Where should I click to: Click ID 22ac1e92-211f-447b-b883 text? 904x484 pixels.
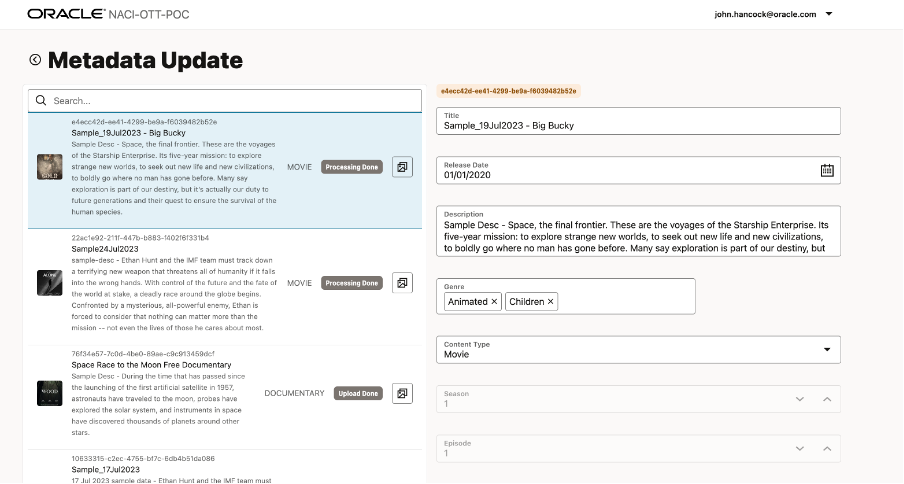pyautogui.click(x=140, y=238)
